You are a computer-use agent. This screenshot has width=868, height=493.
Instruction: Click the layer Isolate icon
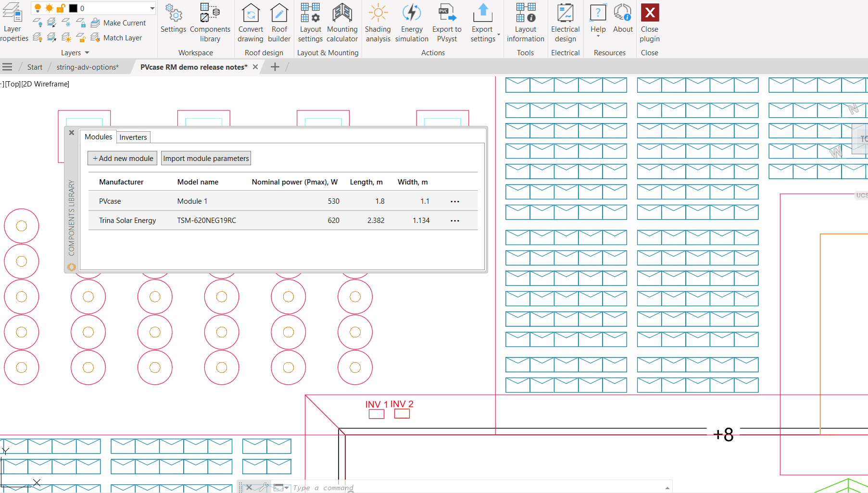tap(52, 23)
